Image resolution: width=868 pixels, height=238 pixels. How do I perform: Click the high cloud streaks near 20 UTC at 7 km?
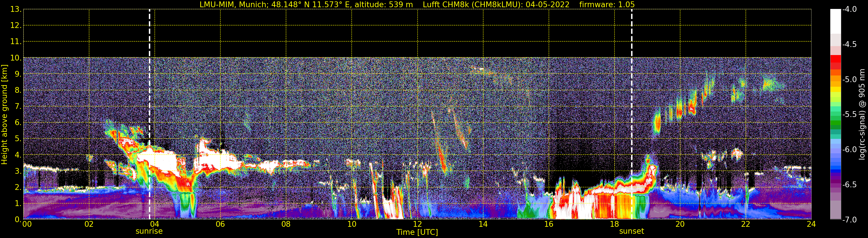pyautogui.click(x=679, y=109)
